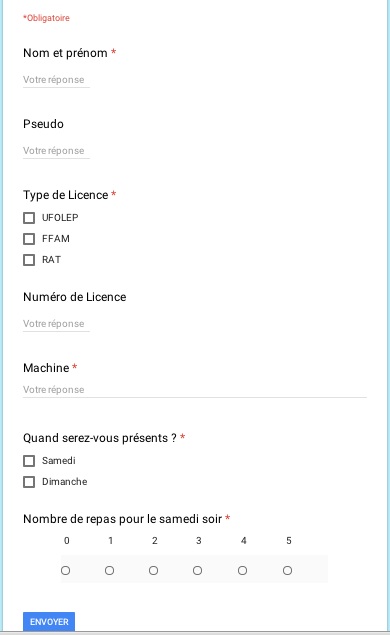Screen dimensions: 390x635
Task: Select 3 repas radio option
Action: (x=198, y=571)
